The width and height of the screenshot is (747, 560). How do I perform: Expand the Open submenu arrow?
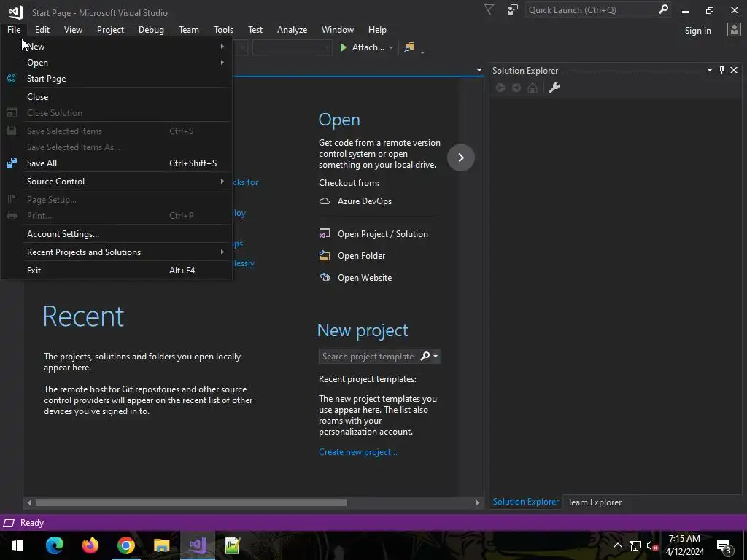coord(222,63)
